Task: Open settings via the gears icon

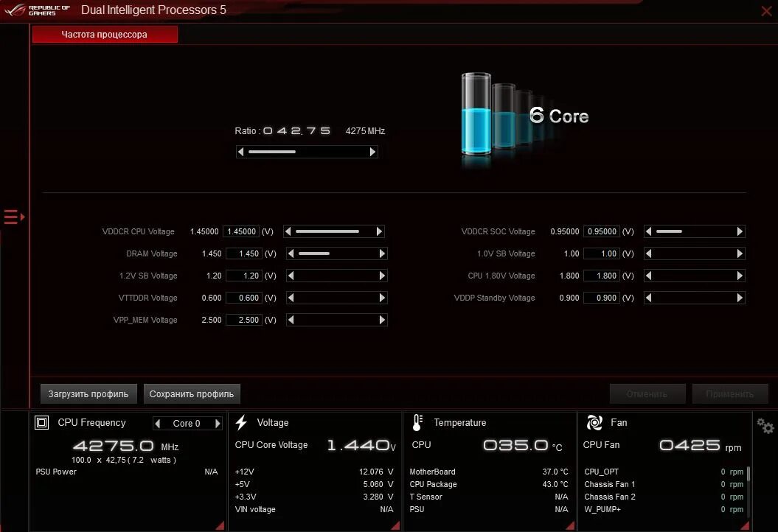Action: 765,426
